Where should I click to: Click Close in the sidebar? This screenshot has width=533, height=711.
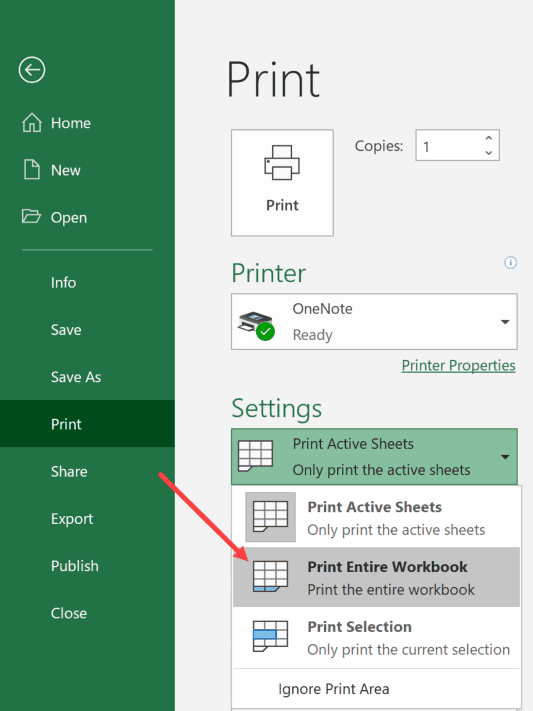point(87,613)
